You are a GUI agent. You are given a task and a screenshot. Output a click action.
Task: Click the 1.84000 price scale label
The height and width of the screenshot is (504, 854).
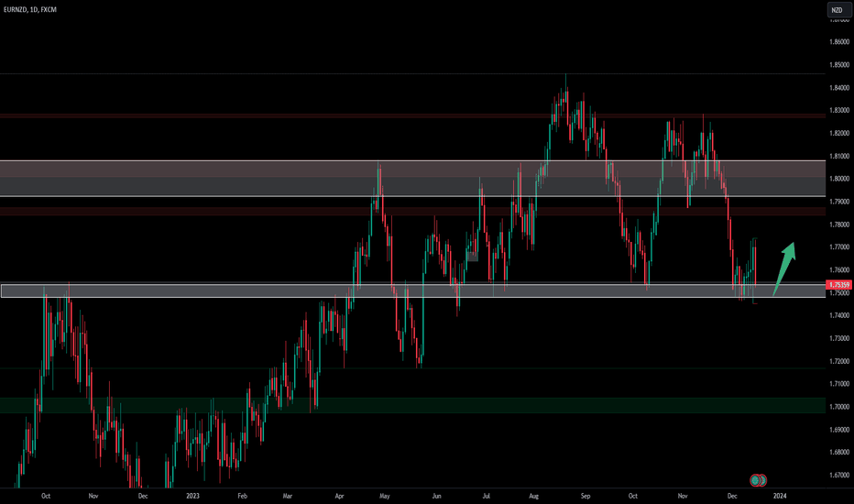[x=839, y=87]
